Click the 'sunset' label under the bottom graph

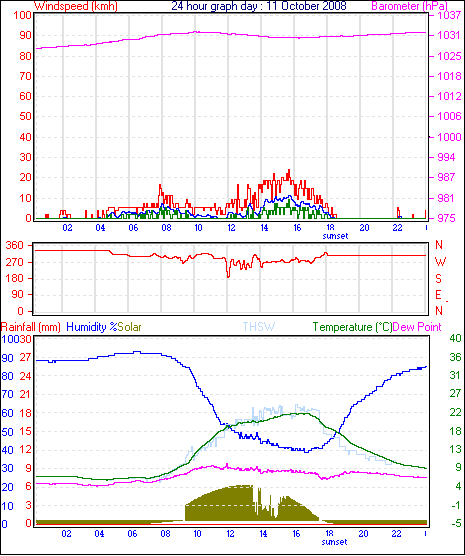(334, 542)
